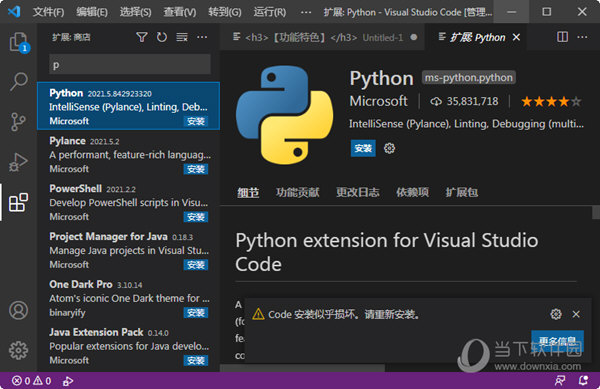Install the Pylance extension
600x389 pixels.
coord(196,169)
